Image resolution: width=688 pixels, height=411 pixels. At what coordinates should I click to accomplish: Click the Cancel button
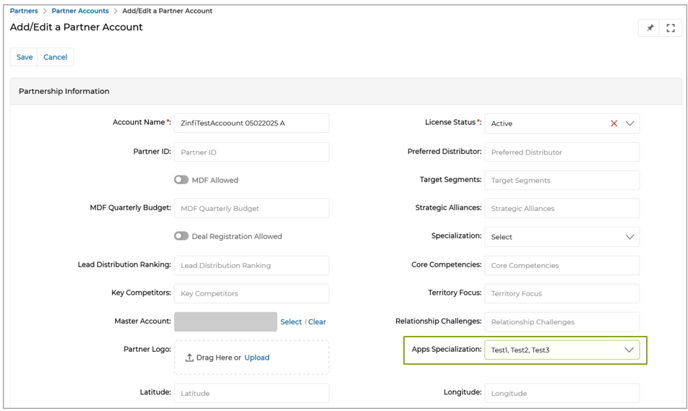pyautogui.click(x=55, y=57)
